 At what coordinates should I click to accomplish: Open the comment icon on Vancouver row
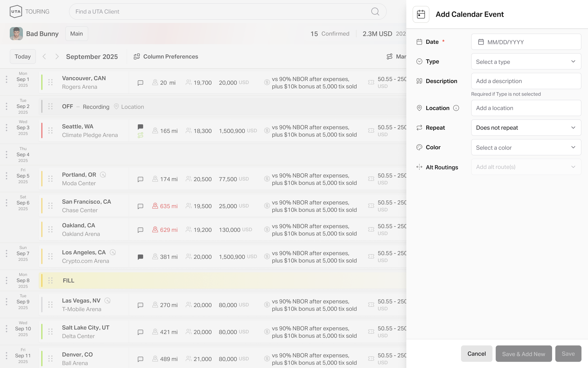point(140,83)
